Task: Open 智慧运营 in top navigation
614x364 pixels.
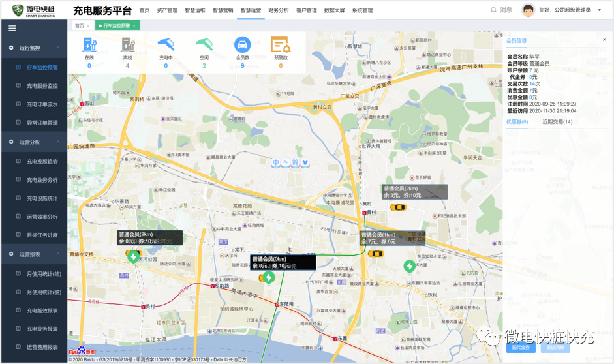Action: 251,10
